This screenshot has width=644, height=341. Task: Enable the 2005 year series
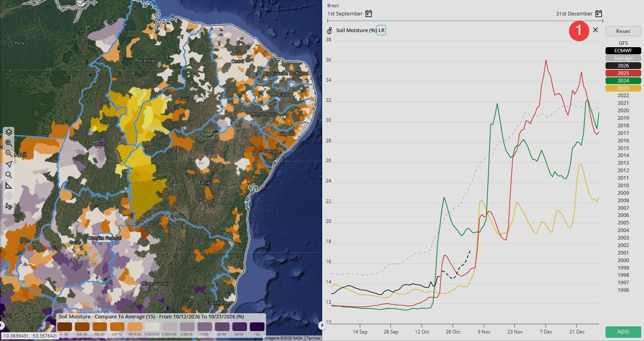click(x=623, y=223)
